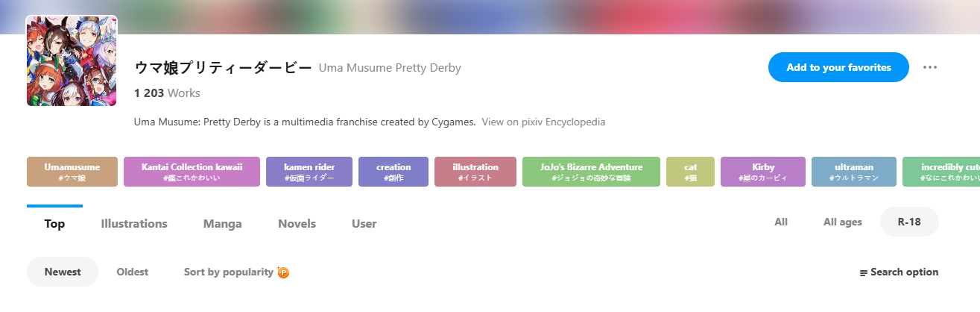Viewport: 980px width, 312px height.
Task: Select the kamen rider tag chip
Action: 309,172
